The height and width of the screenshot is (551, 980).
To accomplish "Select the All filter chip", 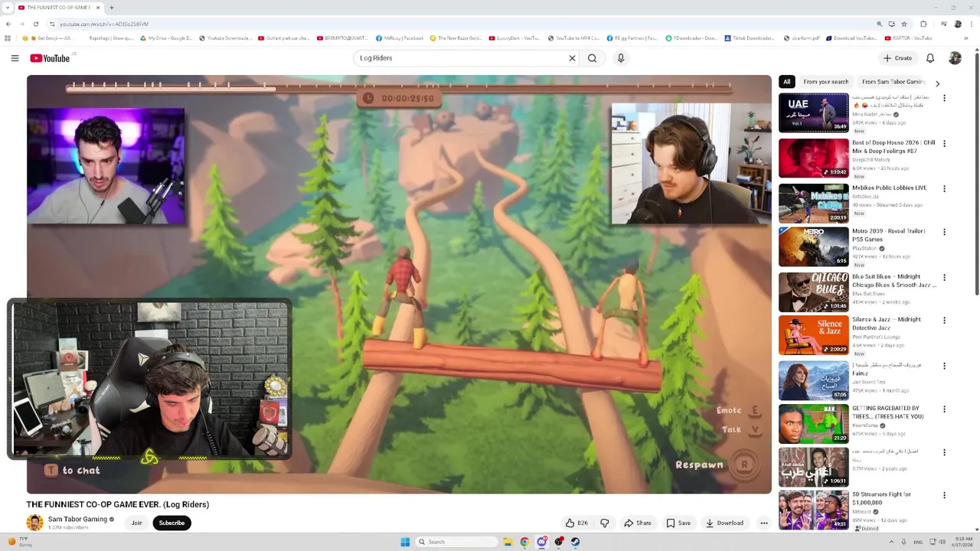I will click(786, 82).
